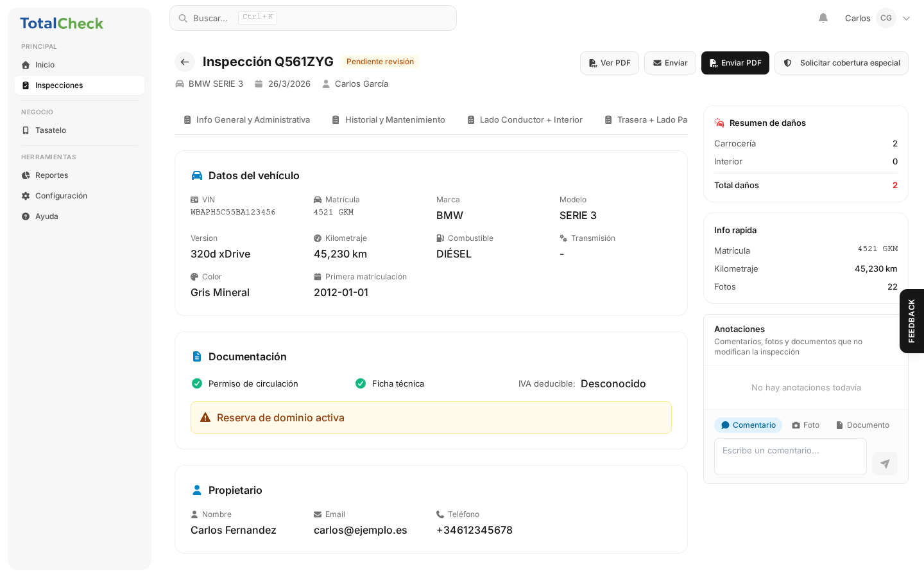Click the CG user avatar
This screenshot has height=578, width=924.
(886, 18)
